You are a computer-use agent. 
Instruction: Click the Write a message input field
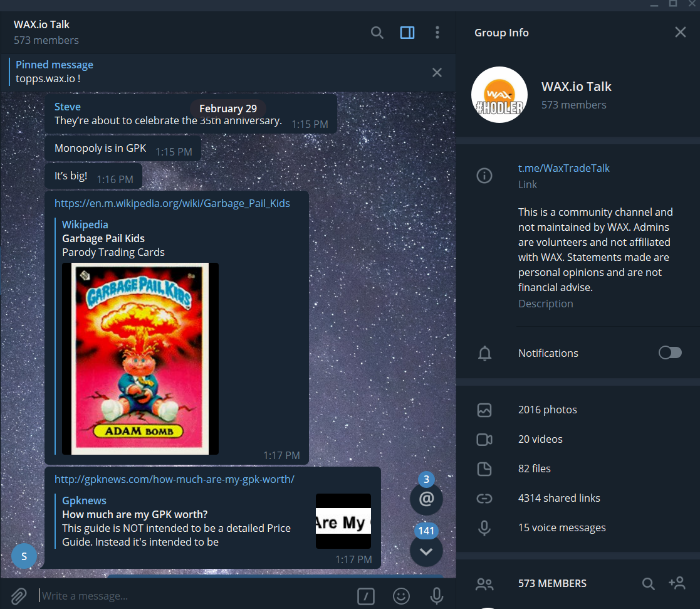[x=196, y=596]
